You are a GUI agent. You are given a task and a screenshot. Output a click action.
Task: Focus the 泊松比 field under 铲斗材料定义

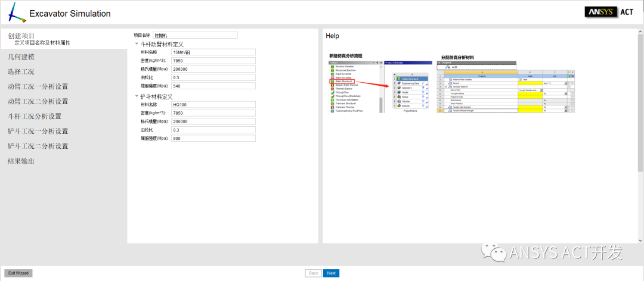click(213, 130)
